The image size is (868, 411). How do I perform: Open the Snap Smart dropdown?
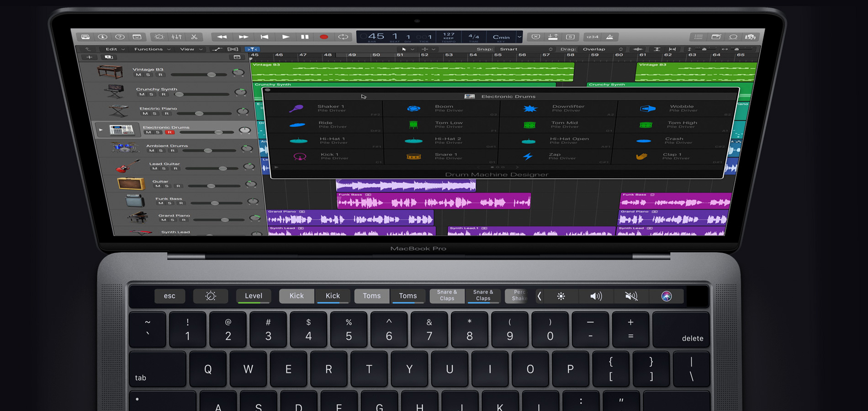(x=526, y=49)
